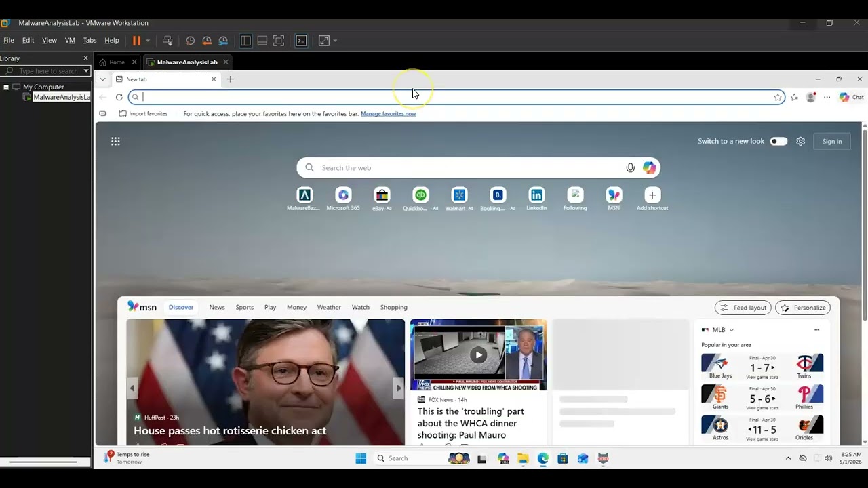The height and width of the screenshot is (488, 868).
Task: Expand the MLB dropdown in sports card
Action: pos(731,330)
